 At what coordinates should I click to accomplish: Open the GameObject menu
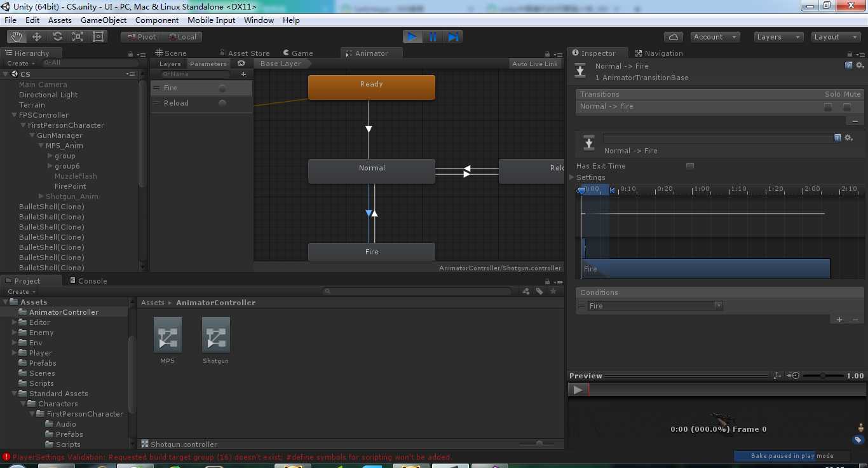tap(104, 20)
